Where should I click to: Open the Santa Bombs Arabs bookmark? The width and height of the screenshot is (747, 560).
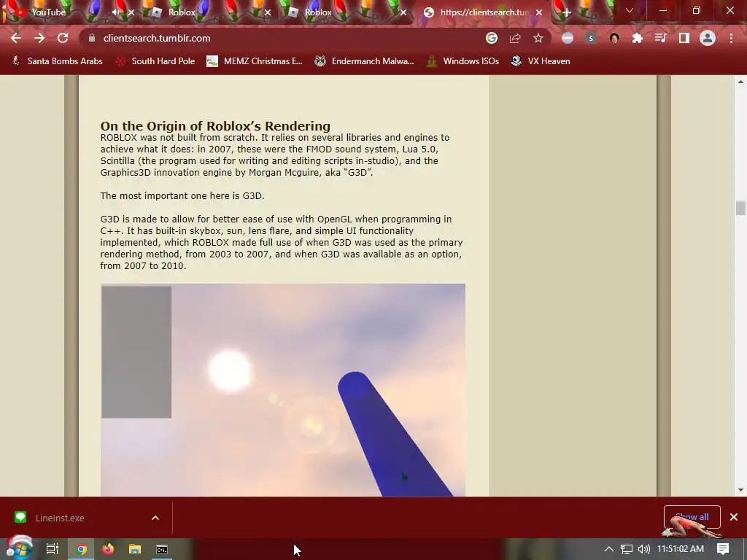pos(57,61)
